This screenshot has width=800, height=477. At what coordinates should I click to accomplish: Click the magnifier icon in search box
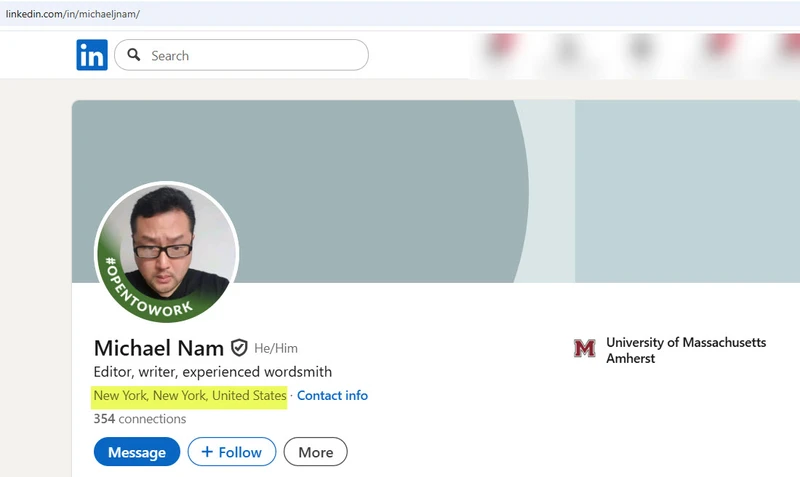pyautogui.click(x=133, y=55)
